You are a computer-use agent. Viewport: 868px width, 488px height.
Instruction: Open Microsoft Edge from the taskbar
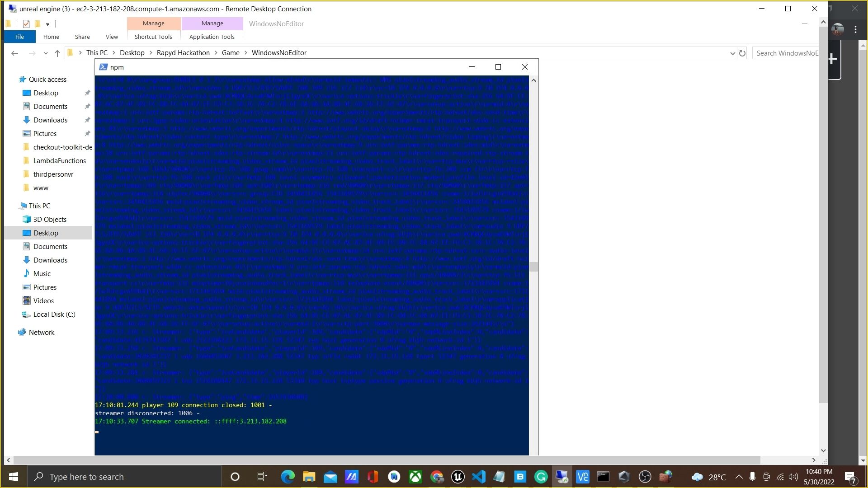pos(288,477)
